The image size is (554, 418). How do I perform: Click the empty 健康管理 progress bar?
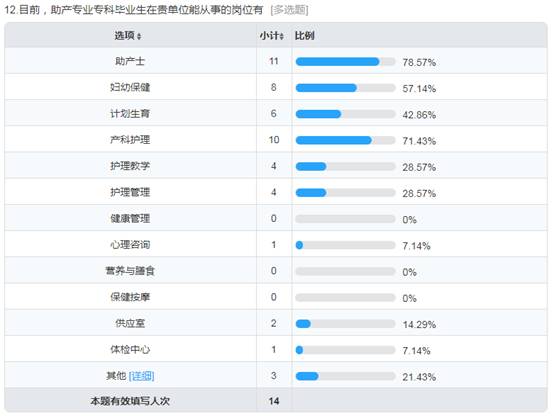[x=345, y=219]
